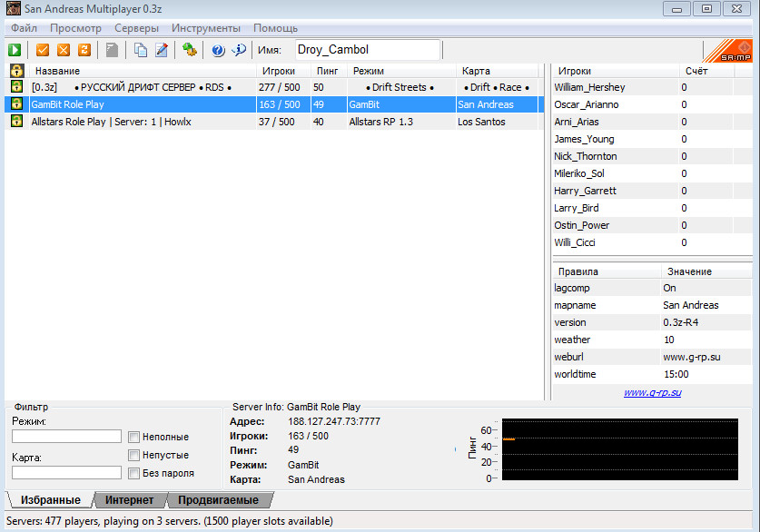Click the ping graph display

click(620, 449)
